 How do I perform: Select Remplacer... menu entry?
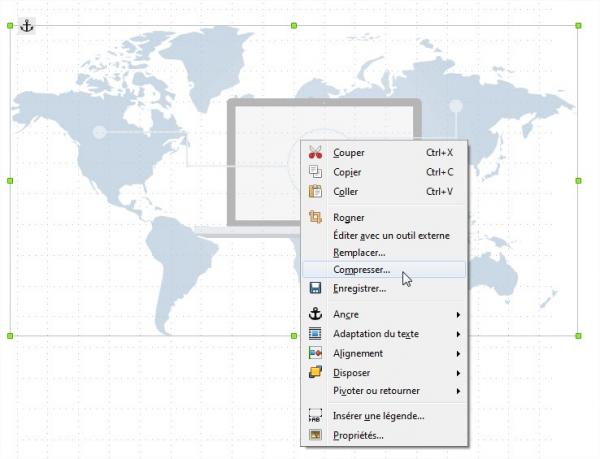pos(358,253)
